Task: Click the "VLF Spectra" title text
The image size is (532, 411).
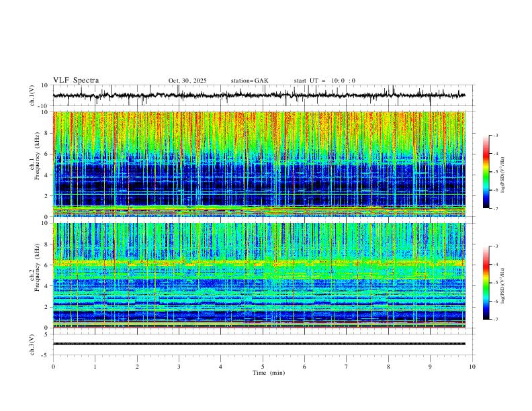Action: point(76,81)
